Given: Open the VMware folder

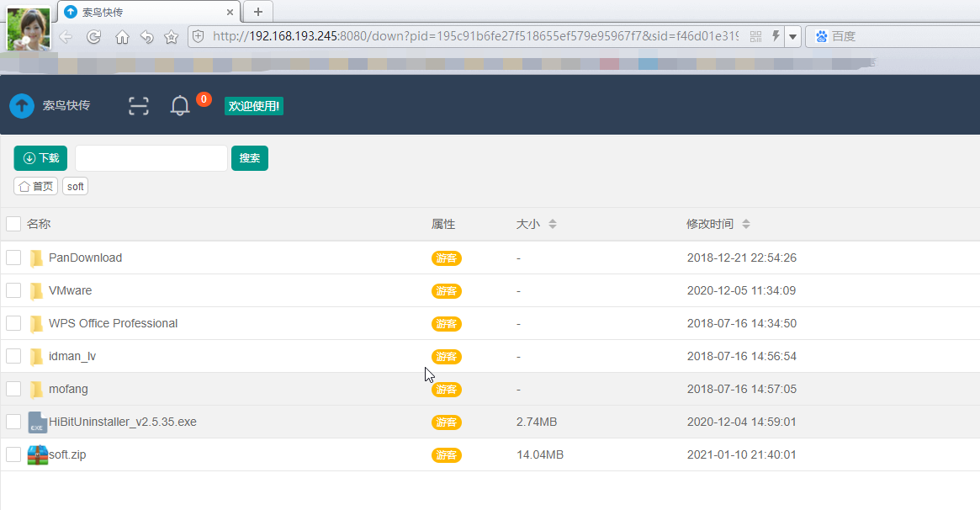Looking at the screenshot, I should [x=70, y=290].
